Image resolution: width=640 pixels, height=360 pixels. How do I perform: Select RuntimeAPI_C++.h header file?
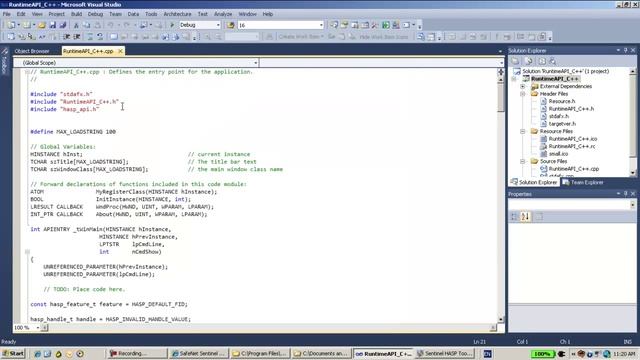coord(571,109)
